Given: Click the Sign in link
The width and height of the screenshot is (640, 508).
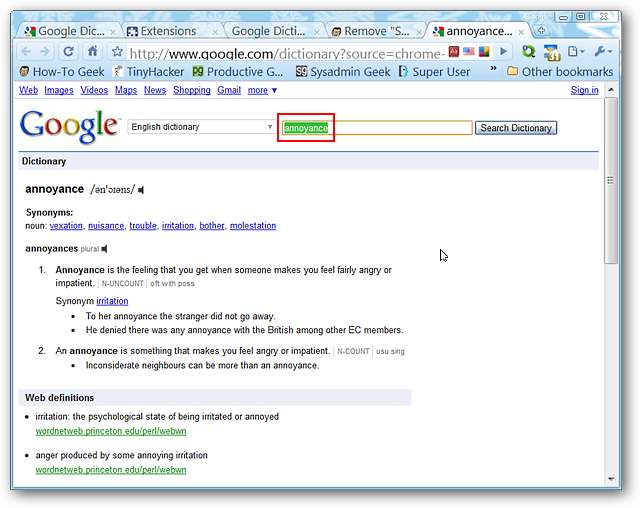Looking at the screenshot, I should point(584,90).
